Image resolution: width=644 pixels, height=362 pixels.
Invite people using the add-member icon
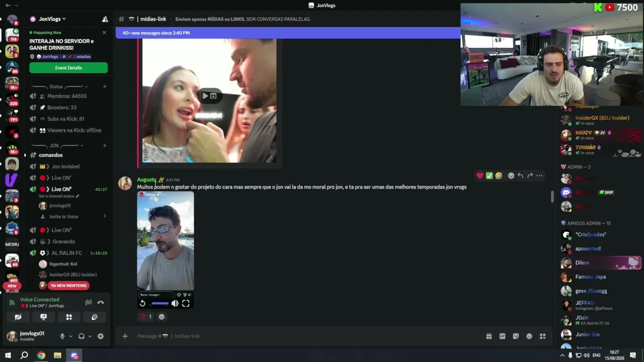pos(105,19)
